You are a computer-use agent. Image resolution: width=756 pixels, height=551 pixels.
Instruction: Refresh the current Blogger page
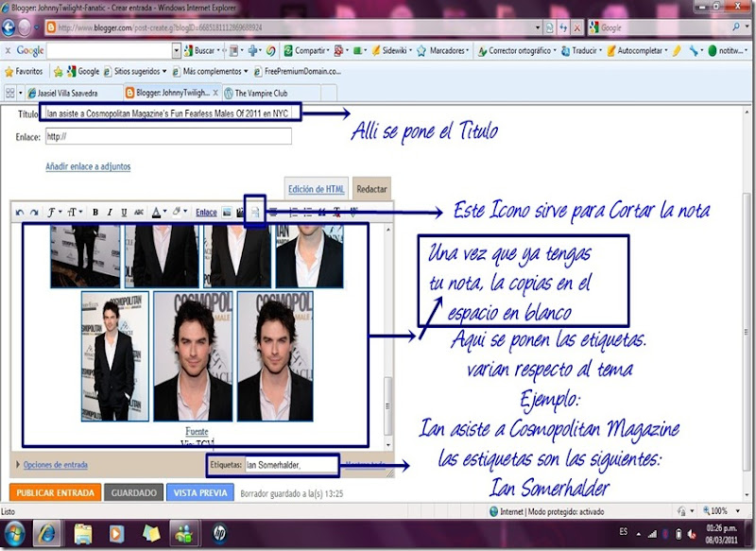562,28
